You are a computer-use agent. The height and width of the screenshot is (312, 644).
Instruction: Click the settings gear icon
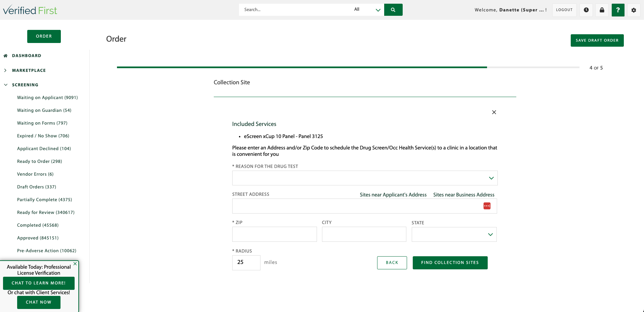(x=633, y=10)
